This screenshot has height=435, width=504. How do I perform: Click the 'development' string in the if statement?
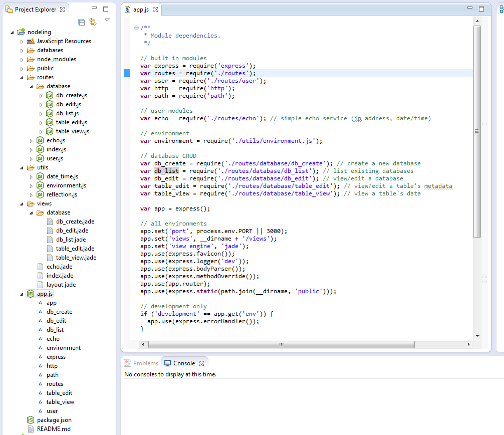(x=177, y=314)
